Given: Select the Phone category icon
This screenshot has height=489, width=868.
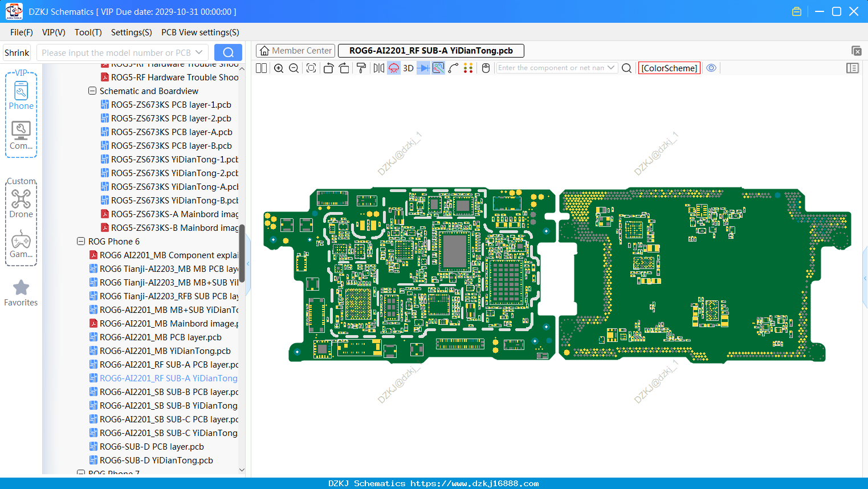Looking at the screenshot, I should point(21,95).
